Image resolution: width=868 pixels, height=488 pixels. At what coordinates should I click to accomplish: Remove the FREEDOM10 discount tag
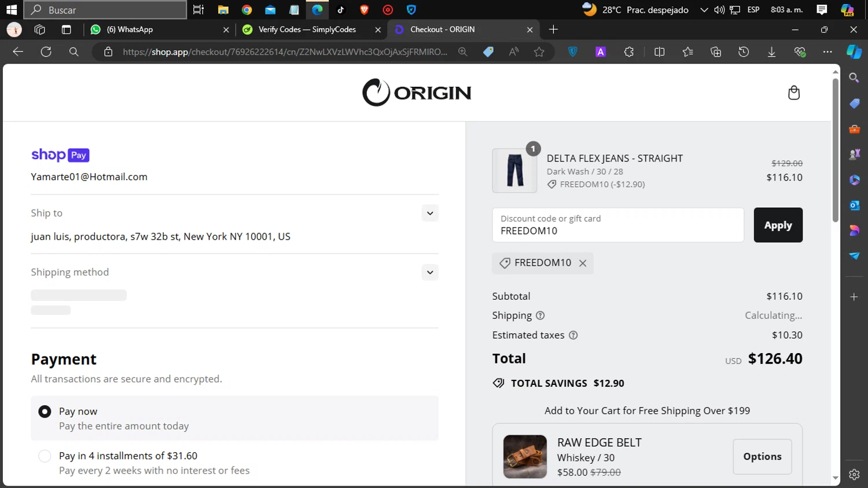[583, 263]
